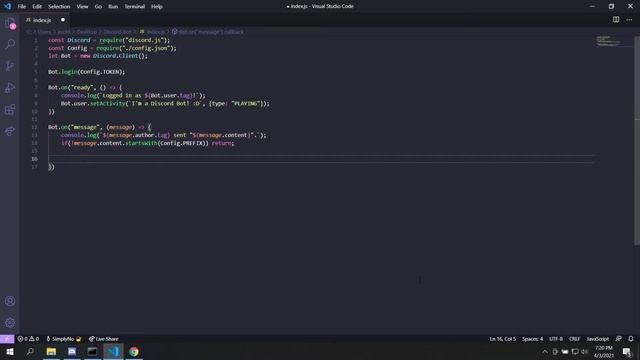Open the Run and Debug view
The width and height of the screenshot is (640, 360).
10,88
